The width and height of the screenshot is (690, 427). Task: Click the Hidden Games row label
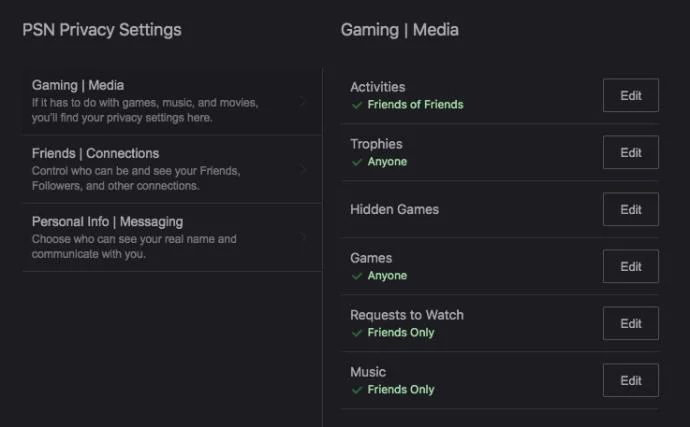[394, 209]
